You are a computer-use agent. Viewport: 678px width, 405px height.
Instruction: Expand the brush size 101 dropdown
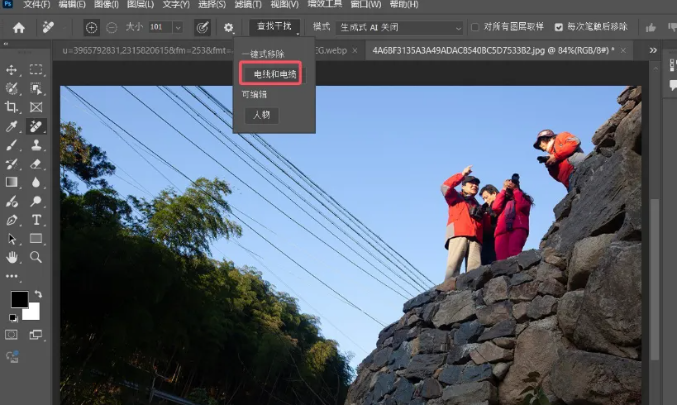pyautogui.click(x=177, y=27)
